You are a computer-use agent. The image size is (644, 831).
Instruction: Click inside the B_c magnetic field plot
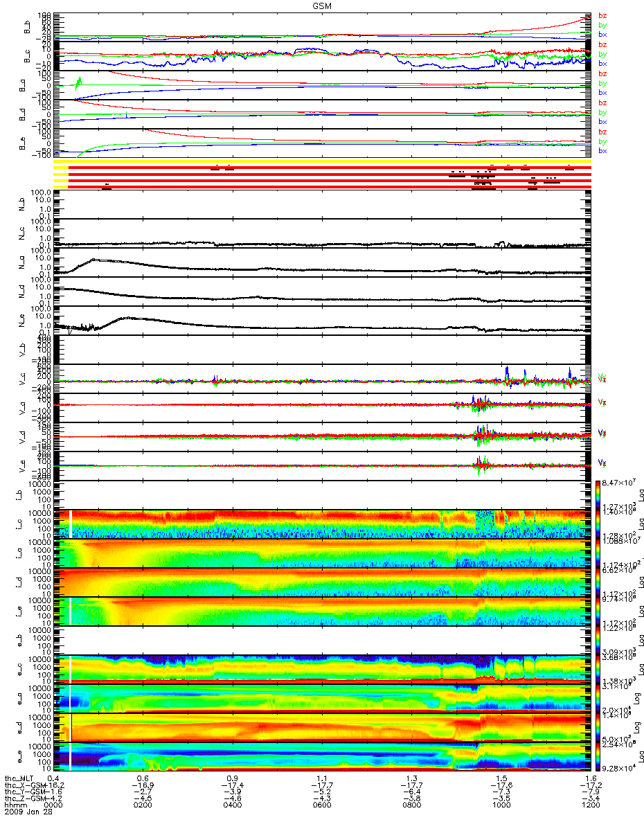(323, 56)
